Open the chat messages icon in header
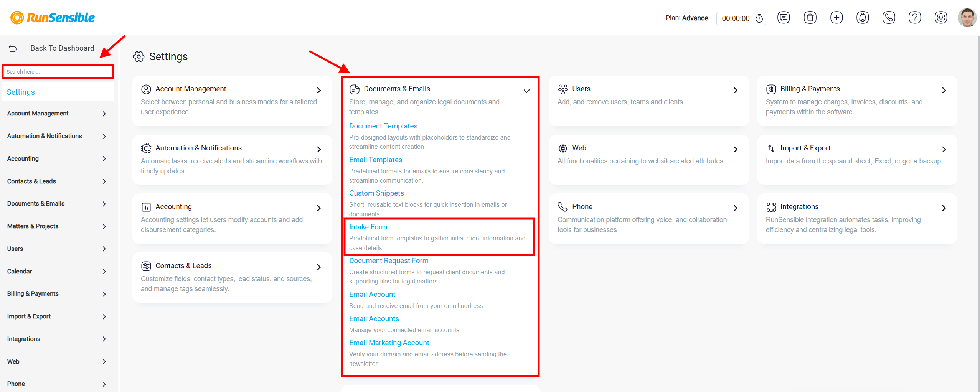The height and width of the screenshot is (392, 980). [783, 18]
